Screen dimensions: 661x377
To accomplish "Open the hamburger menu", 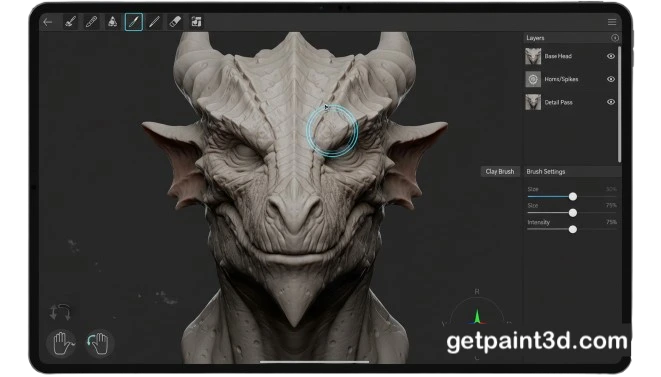I will (612, 22).
